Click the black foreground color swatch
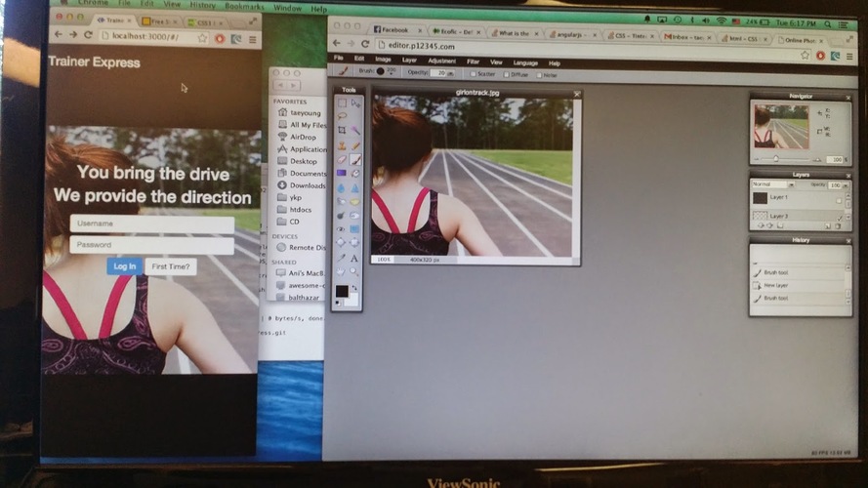The width and height of the screenshot is (868, 488). tap(342, 291)
